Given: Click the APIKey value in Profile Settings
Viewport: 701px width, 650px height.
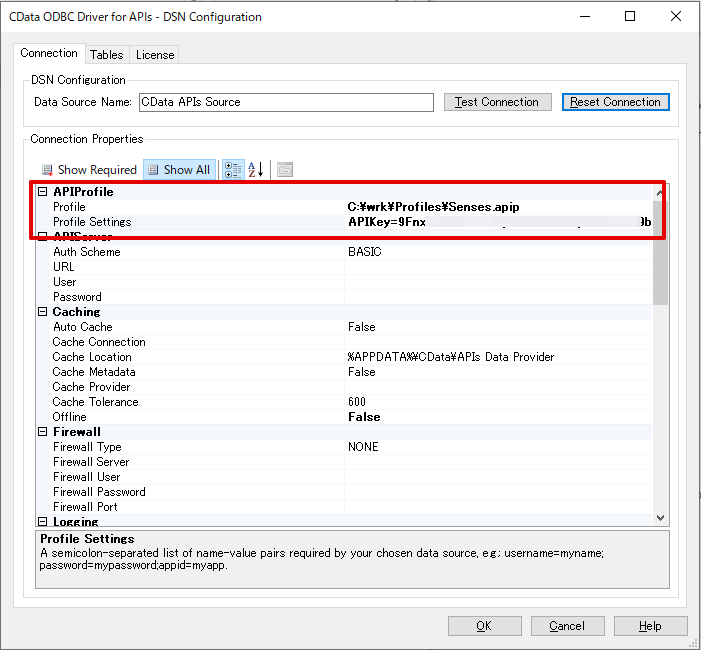Looking at the screenshot, I should pyautogui.click(x=499, y=222).
